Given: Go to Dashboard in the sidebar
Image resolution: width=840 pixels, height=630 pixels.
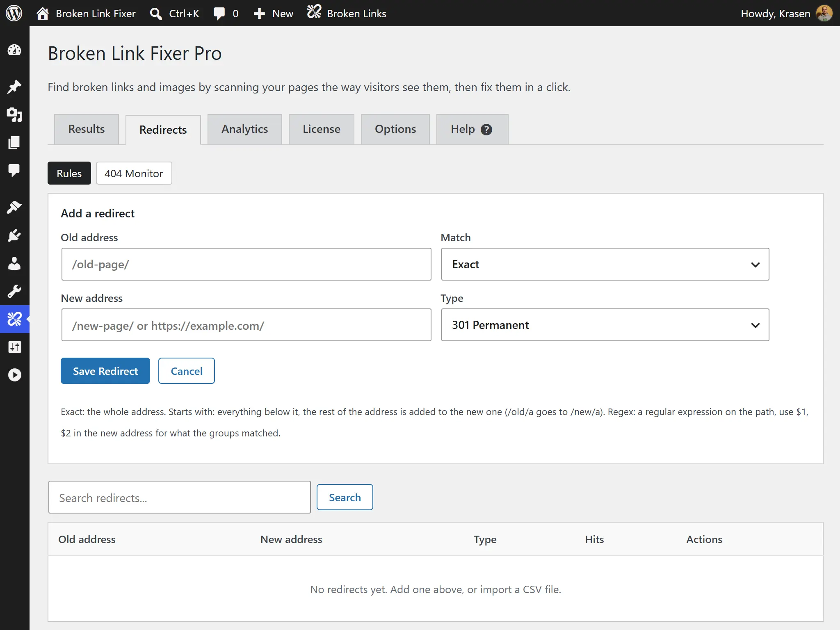Looking at the screenshot, I should pos(14,50).
